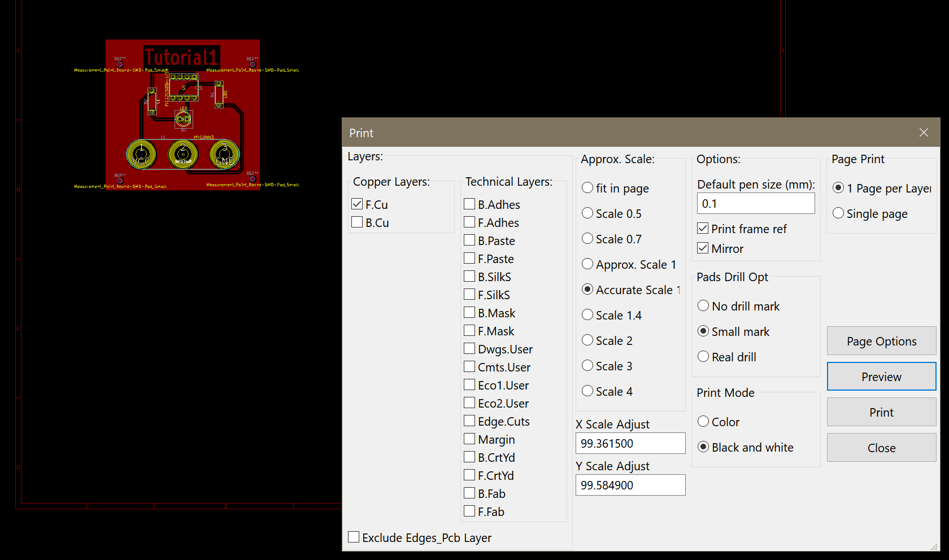Check the F.CrtYd layer

point(469,475)
